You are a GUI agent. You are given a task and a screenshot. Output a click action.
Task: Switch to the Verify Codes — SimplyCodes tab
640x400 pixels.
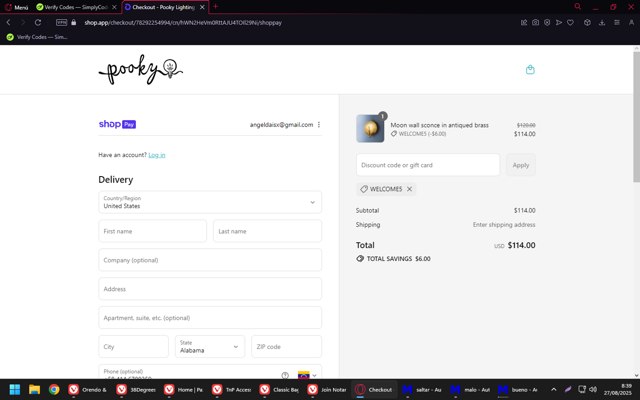pyautogui.click(x=72, y=7)
